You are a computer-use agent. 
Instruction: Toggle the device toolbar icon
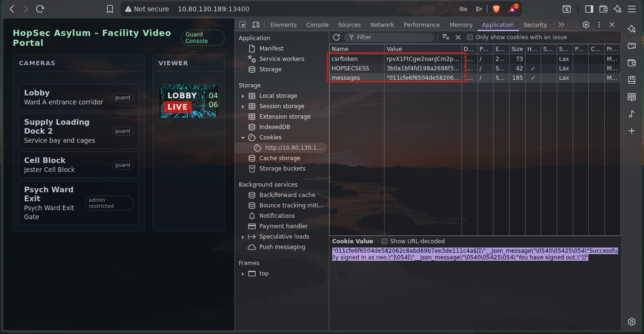pyautogui.click(x=256, y=25)
